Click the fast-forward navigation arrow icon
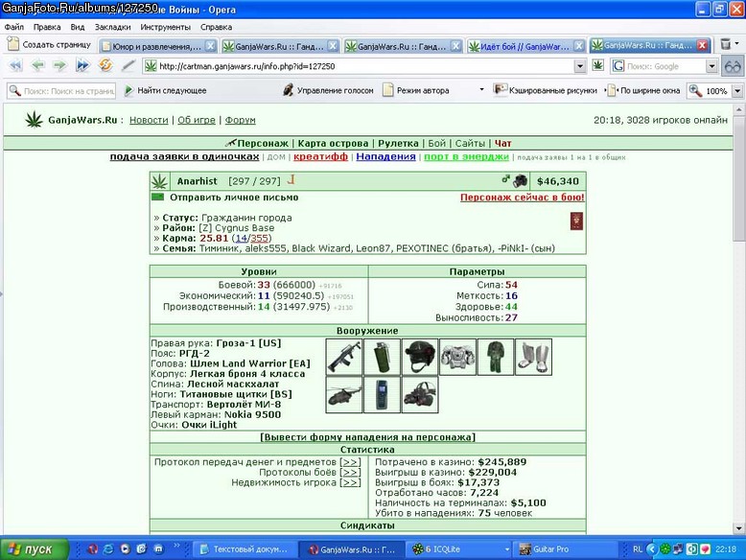The image size is (746, 560). click(82, 65)
